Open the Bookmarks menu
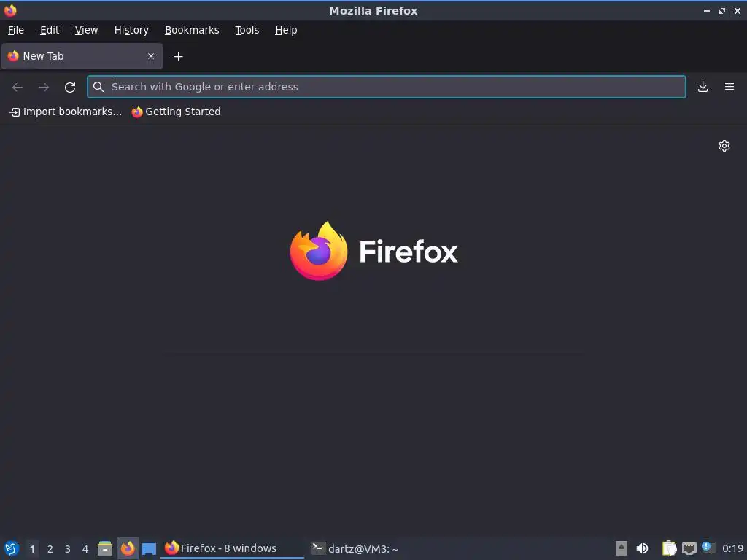The width and height of the screenshot is (747, 560). tap(192, 30)
